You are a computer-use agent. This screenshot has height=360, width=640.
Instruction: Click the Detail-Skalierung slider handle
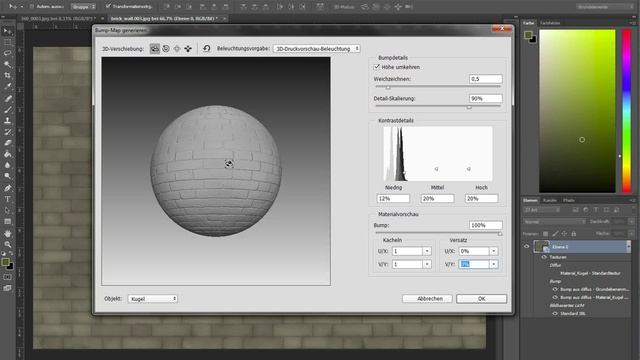(x=469, y=107)
